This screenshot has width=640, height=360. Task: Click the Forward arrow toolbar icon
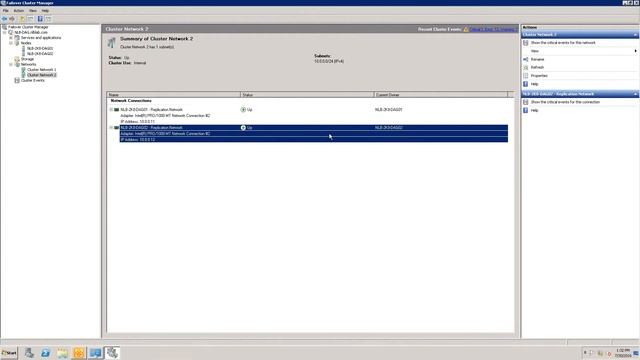(12, 19)
